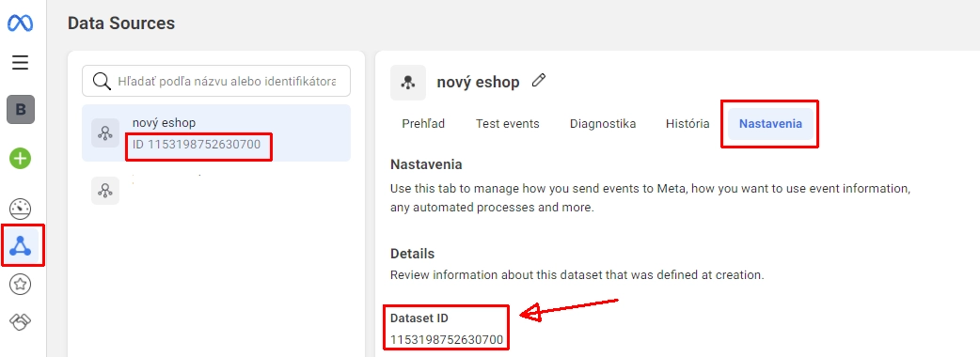
Task: Click the large dataset icon in detail header
Action: (x=408, y=83)
